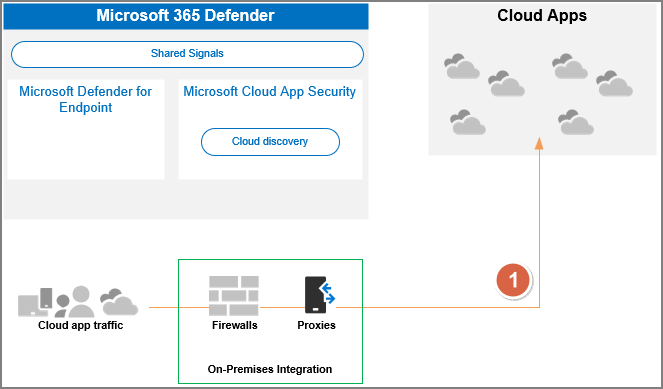
Task: Click the Cloud app traffic label
Action: [x=80, y=325]
